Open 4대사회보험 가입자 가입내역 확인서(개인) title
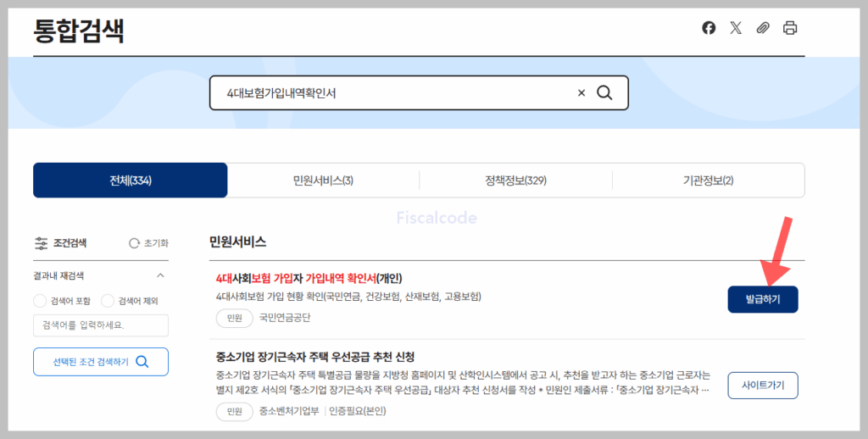The height and width of the screenshot is (439, 868). [309, 278]
